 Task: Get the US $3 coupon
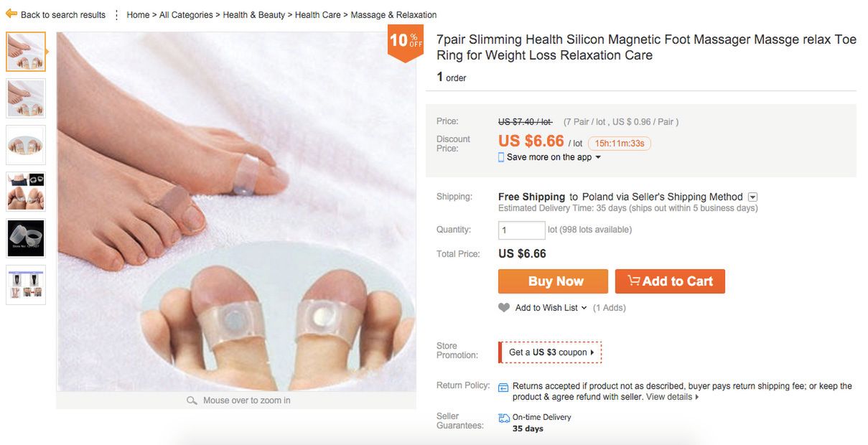pyautogui.click(x=551, y=352)
